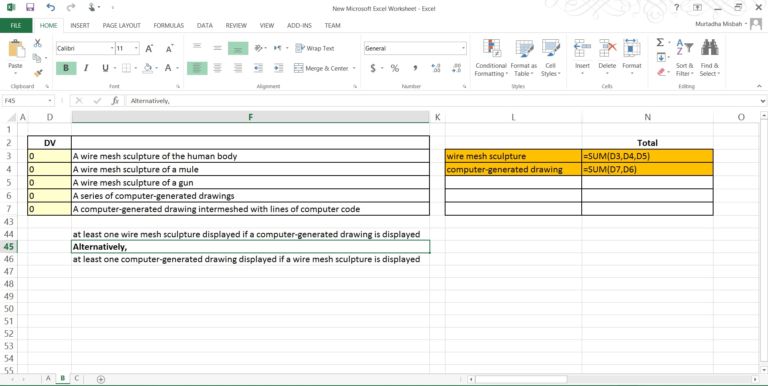Apply fill color bucket
The height and width of the screenshot is (386, 768).
coord(147,68)
